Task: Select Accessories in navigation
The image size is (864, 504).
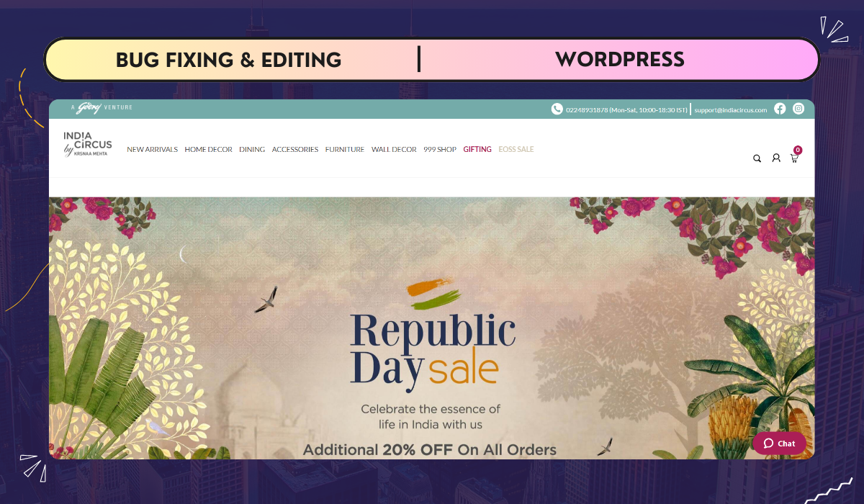Action: pos(295,150)
